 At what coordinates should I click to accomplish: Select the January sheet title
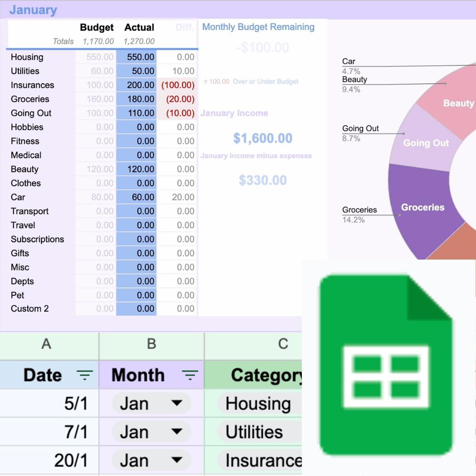[x=33, y=10]
